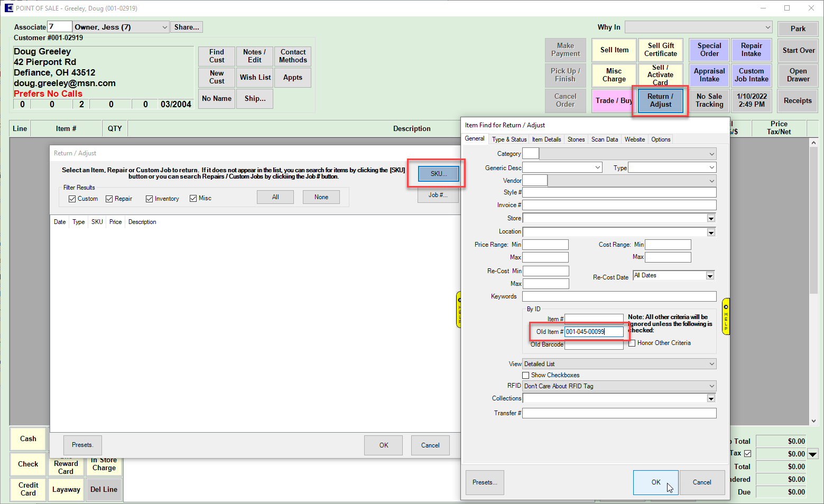The width and height of the screenshot is (824, 504).
Task: Select the Scan Data tab
Action: 604,139
